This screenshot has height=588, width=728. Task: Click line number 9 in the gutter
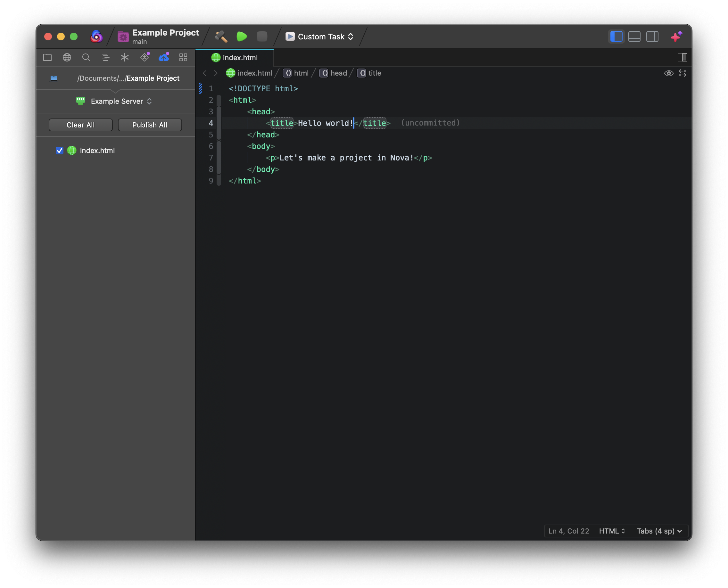pyautogui.click(x=211, y=181)
